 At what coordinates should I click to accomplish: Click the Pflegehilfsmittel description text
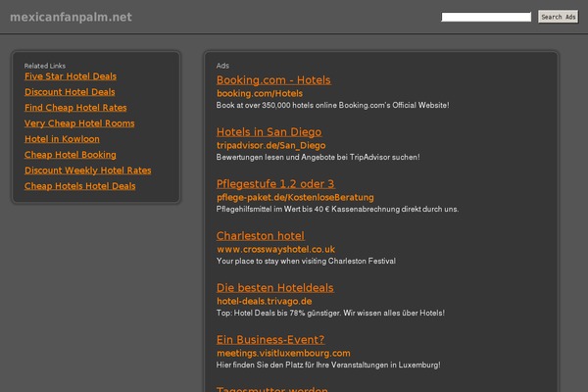click(337, 210)
